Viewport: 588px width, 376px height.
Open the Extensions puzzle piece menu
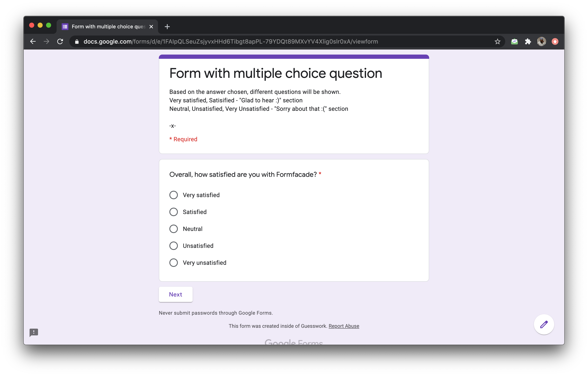coord(528,42)
